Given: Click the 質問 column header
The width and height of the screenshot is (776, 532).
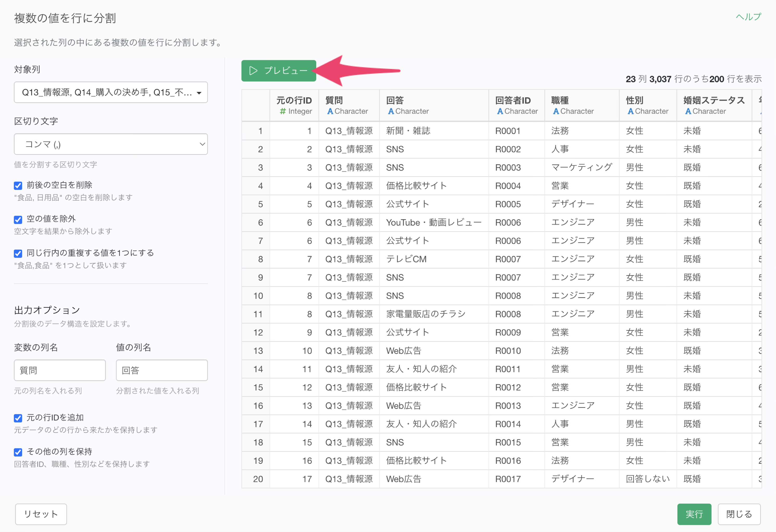Looking at the screenshot, I should coord(349,105).
